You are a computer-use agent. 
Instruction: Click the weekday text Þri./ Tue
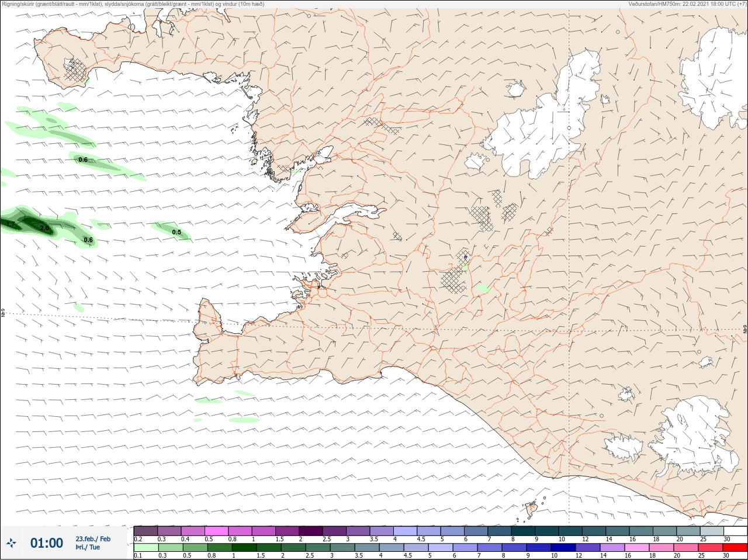[x=88, y=547]
